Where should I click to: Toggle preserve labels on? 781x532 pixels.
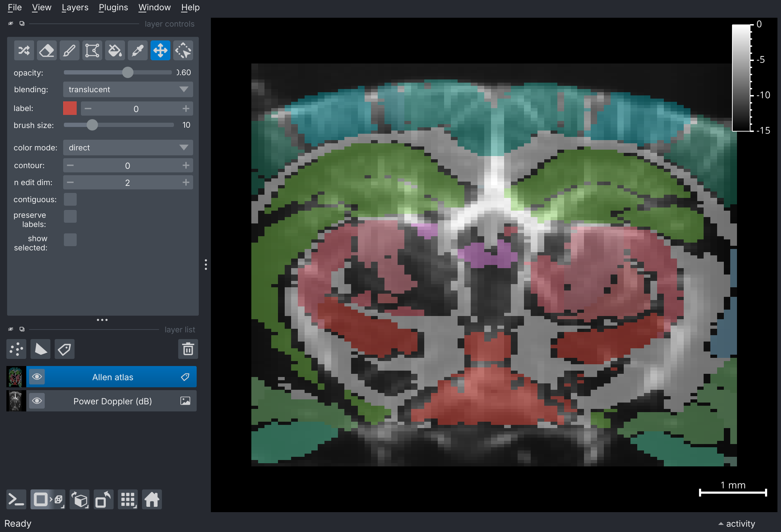70,216
